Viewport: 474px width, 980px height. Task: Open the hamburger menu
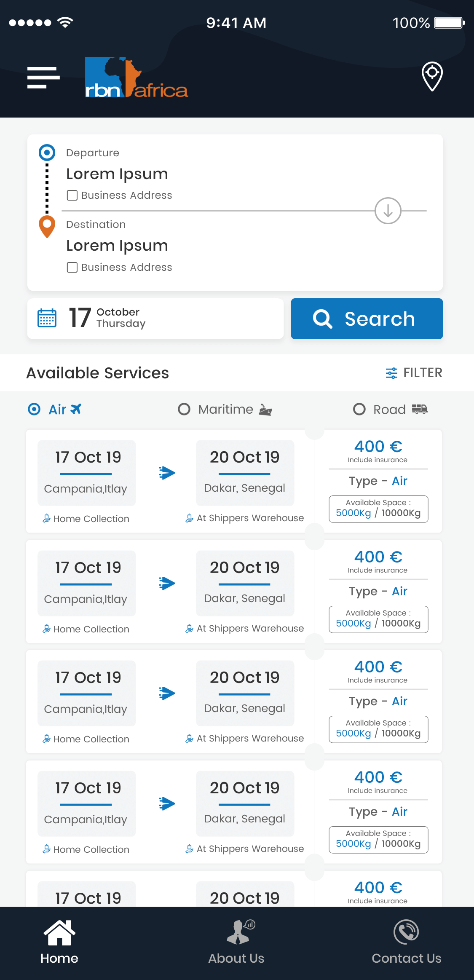(43, 78)
